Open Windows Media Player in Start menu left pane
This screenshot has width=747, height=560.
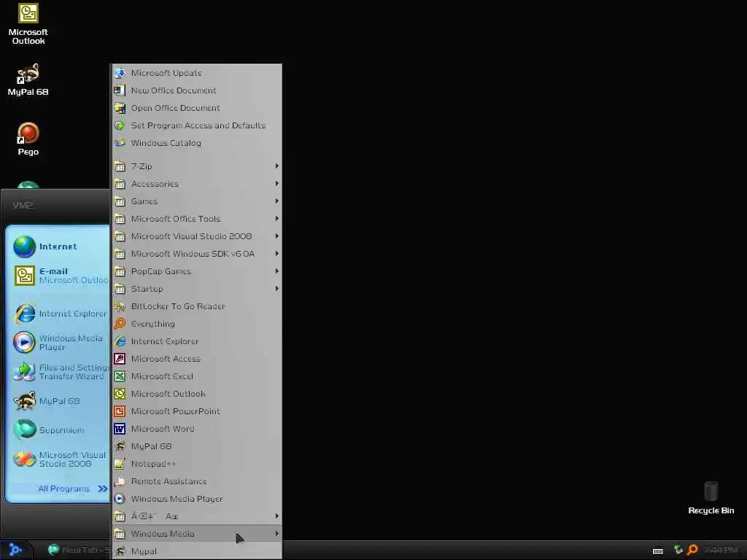pyautogui.click(x=60, y=343)
